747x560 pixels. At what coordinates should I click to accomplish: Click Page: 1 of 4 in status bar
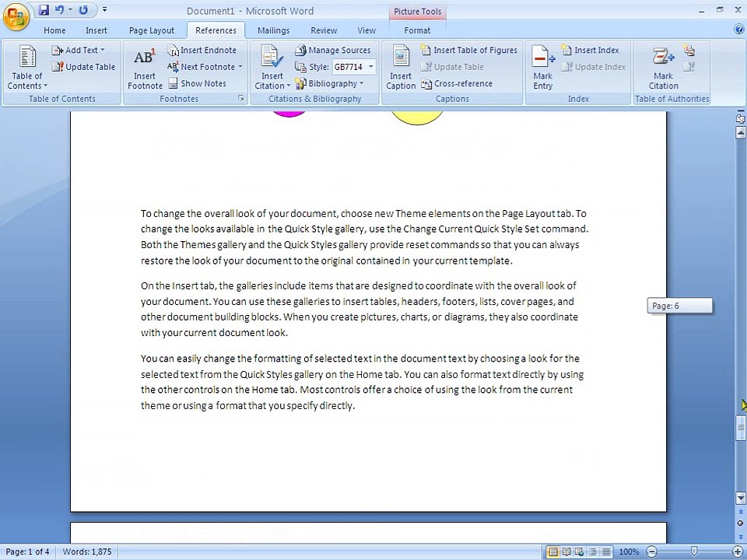(x=28, y=552)
